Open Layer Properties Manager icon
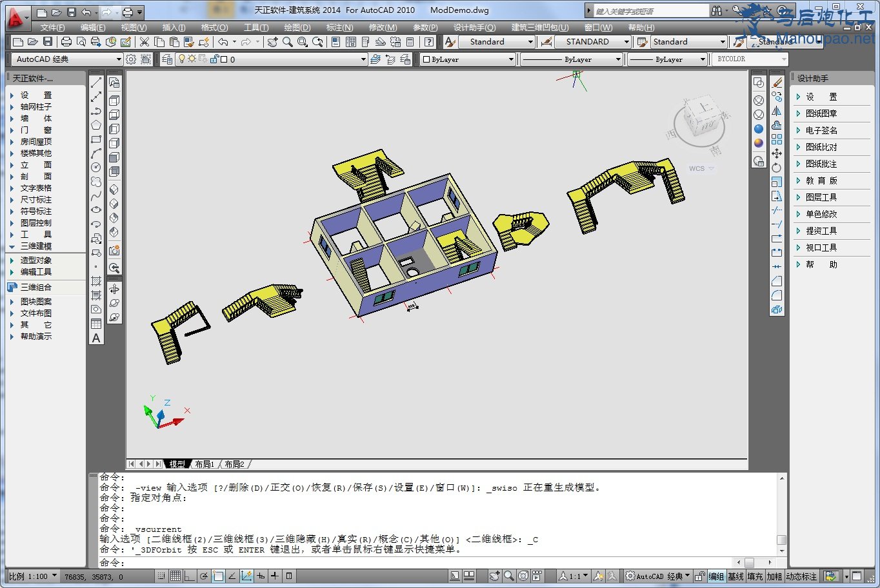 167,59
